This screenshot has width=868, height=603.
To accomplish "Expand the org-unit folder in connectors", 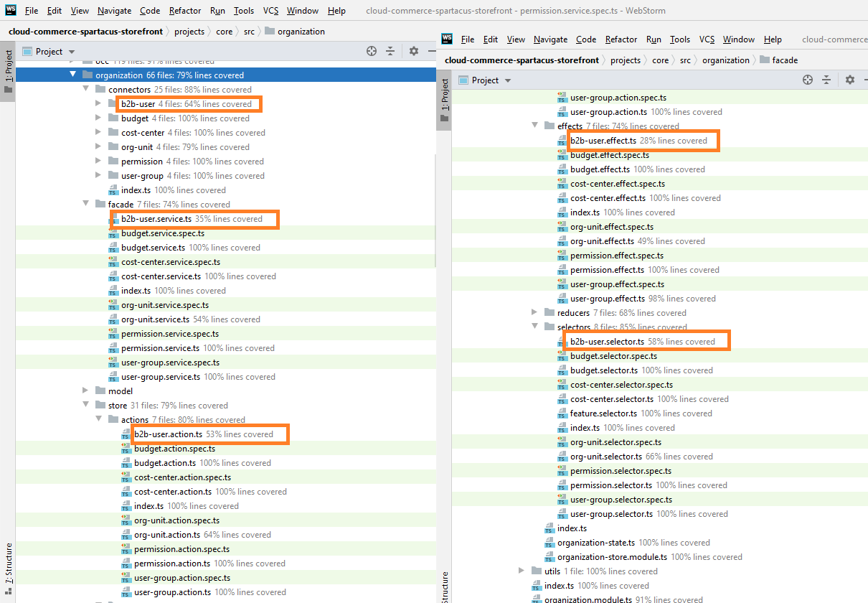I will tap(99, 147).
